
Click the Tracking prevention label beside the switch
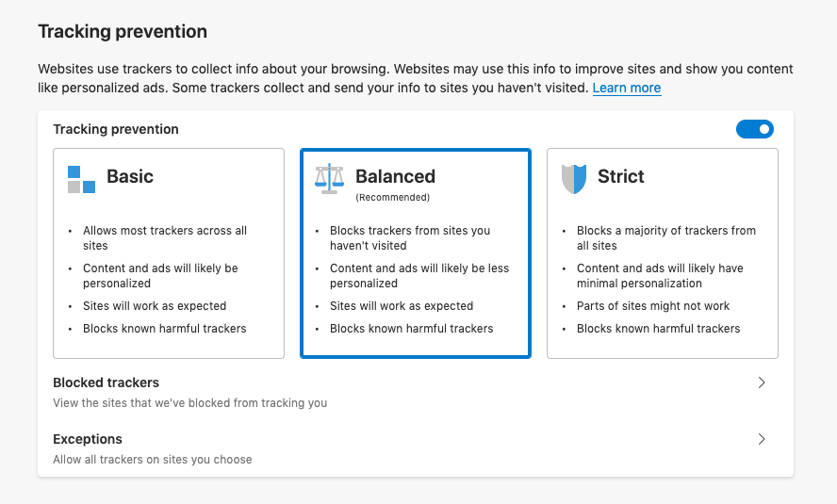pyautogui.click(x=116, y=129)
